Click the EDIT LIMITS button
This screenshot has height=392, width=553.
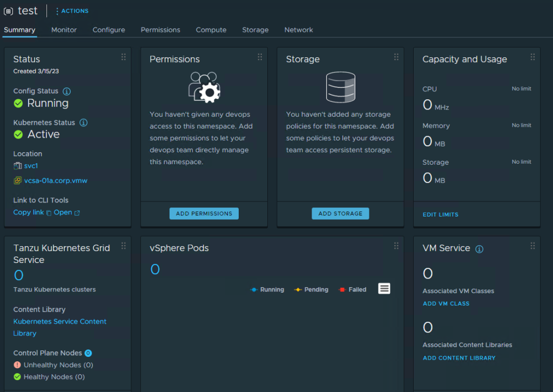pos(441,215)
